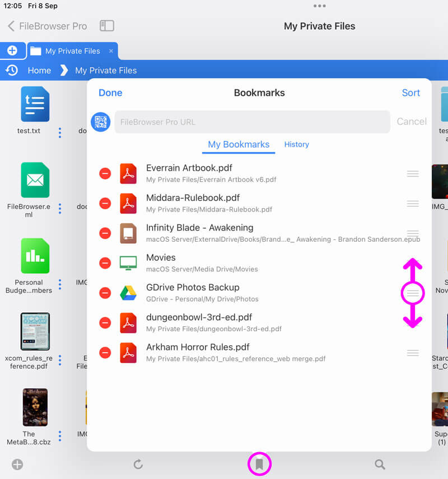
Task: Open options menu for FileBrowser.eml
Action: [x=60, y=209]
